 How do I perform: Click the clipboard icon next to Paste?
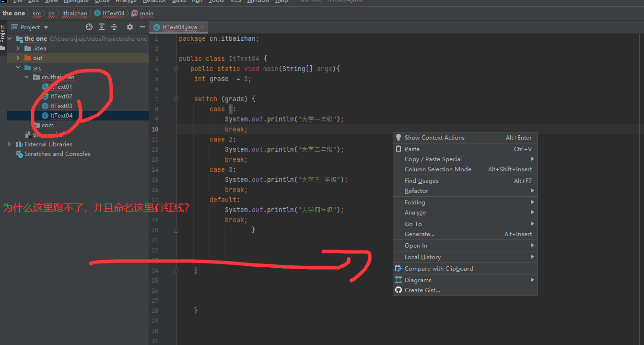[x=398, y=149]
